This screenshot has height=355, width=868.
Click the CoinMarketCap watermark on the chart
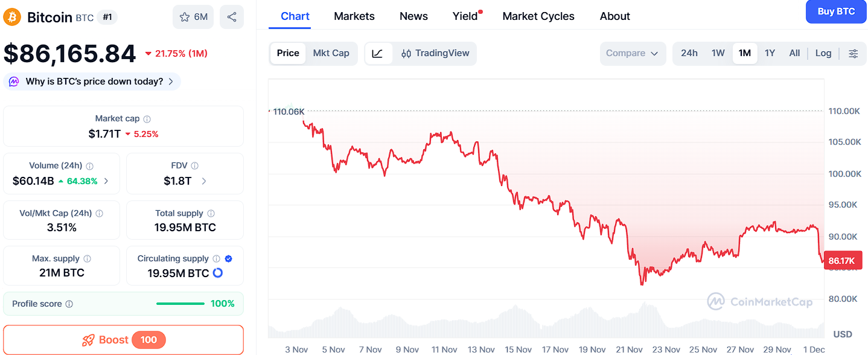pos(761,301)
